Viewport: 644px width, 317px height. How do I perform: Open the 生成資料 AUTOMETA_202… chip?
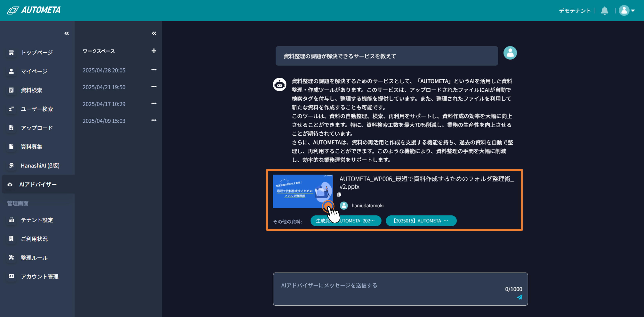pyautogui.click(x=346, y=221)
